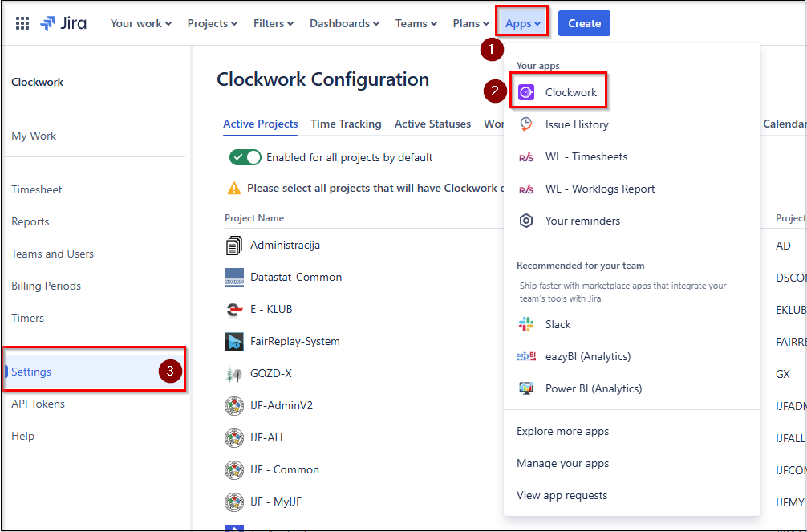
Task: Expand the Teams dropdown
Action: 416,24
